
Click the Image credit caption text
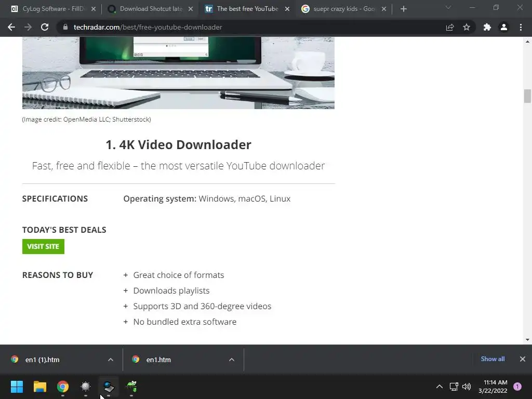pos(87,119)
